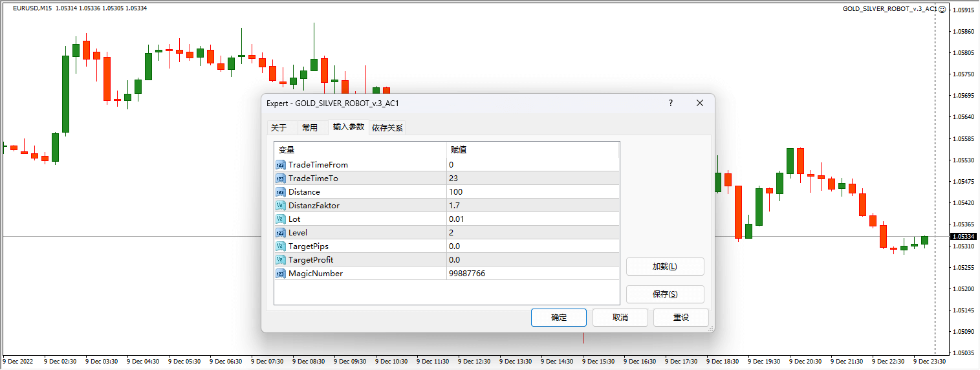Save inputs using the 保存(S) button
Image resolution: width=980 pixels, height=370 pixels.
pos(665,294)
